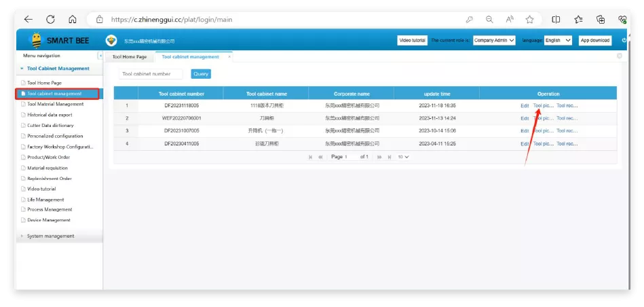Go to the previous page in pagination

tap(320, 157)
